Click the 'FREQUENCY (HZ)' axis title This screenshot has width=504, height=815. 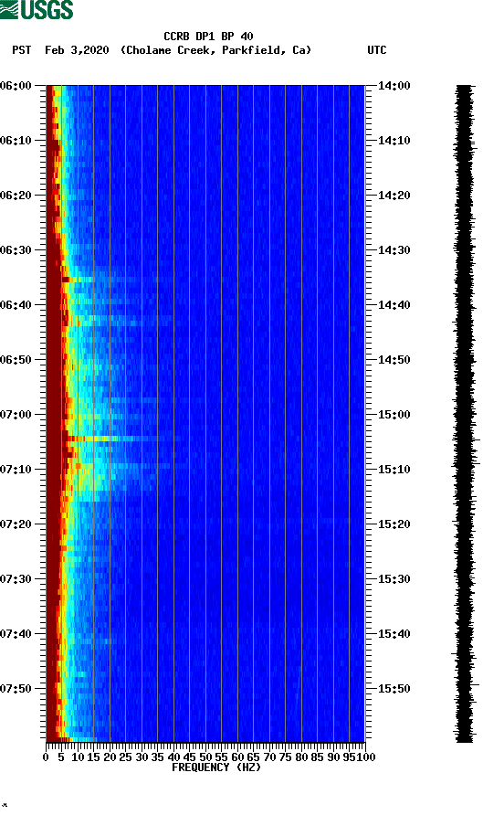pyautogui.click(x=216, y=767)
